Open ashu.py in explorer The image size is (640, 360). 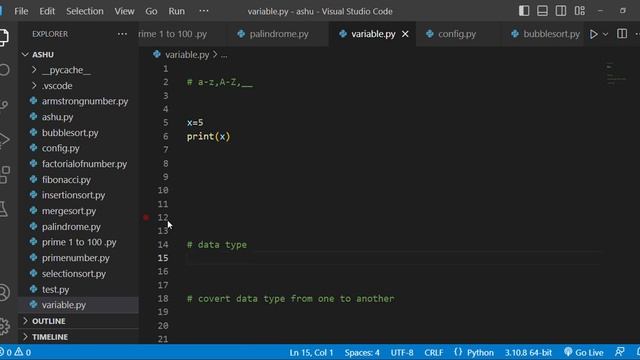[x=78, y=117]
